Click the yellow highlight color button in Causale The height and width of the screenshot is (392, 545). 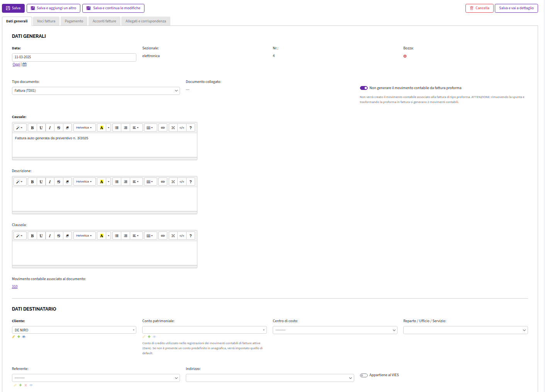coord(102,128)
